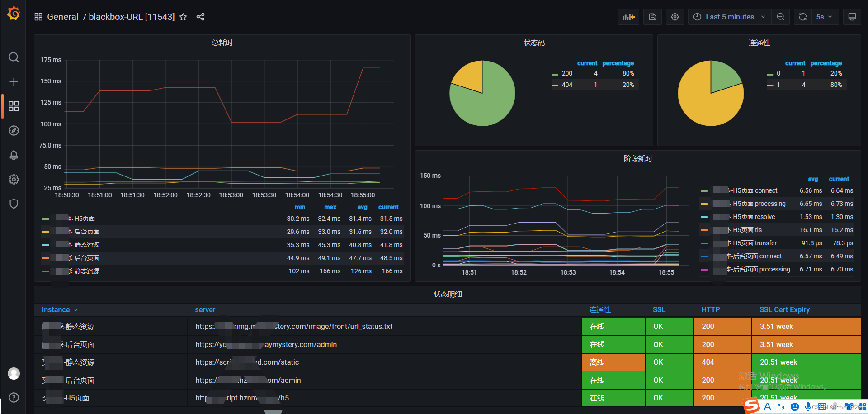Click green color swatch of H5页面 in 总耗时 legend
The image size is (868, 414).
tap(46, 219)
